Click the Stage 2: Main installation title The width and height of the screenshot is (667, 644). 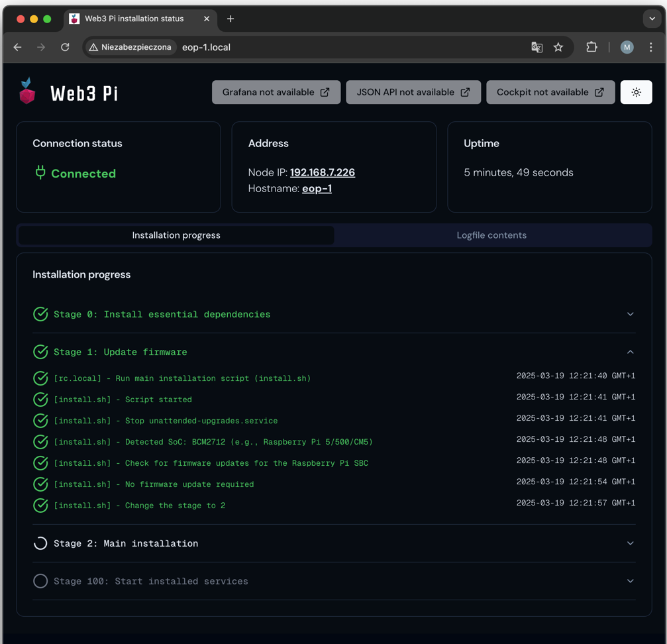[126, 543]
